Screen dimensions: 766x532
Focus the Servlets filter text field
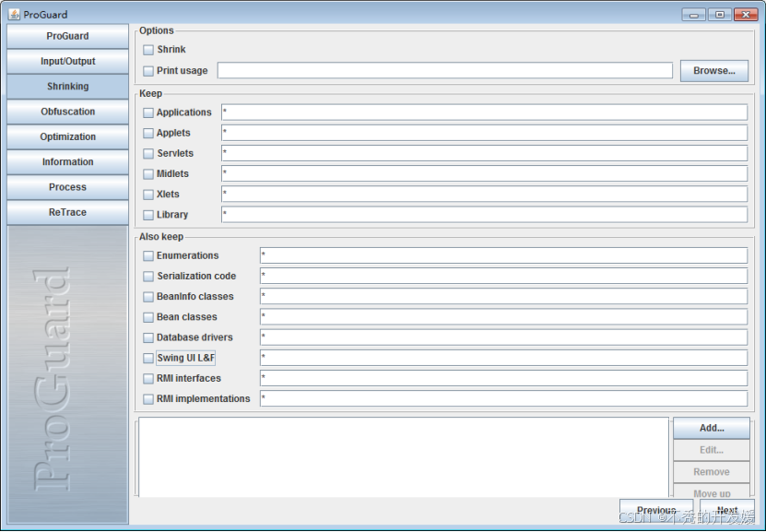click(484, 153)
